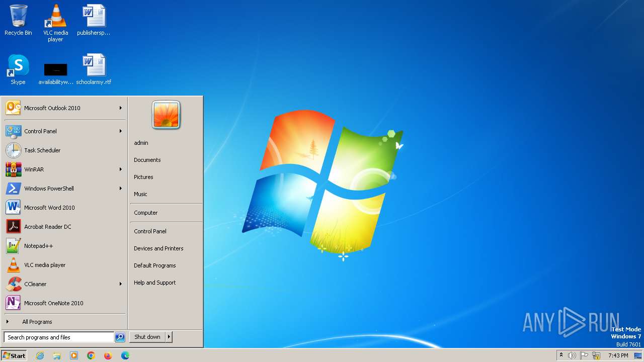Viewport: 644px width, 362px height.
Task: Launch Microsoft Edge from taskbar
Action: coord(125,355)
